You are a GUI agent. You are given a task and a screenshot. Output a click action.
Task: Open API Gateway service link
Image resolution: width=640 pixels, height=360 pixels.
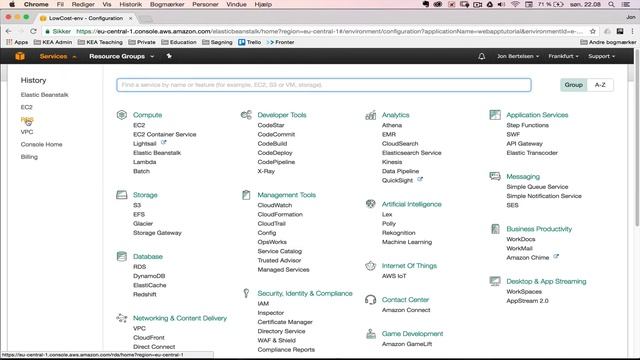point(524,144)
